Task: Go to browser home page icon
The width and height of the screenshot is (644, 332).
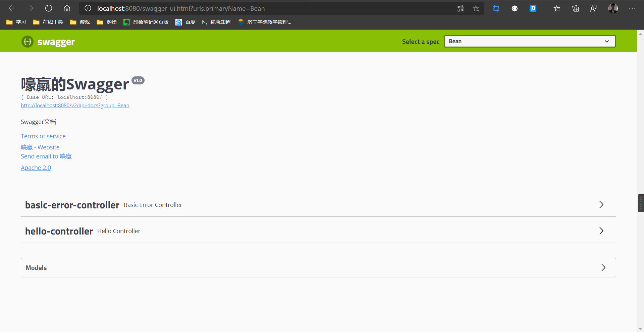Action: (67, 8)
